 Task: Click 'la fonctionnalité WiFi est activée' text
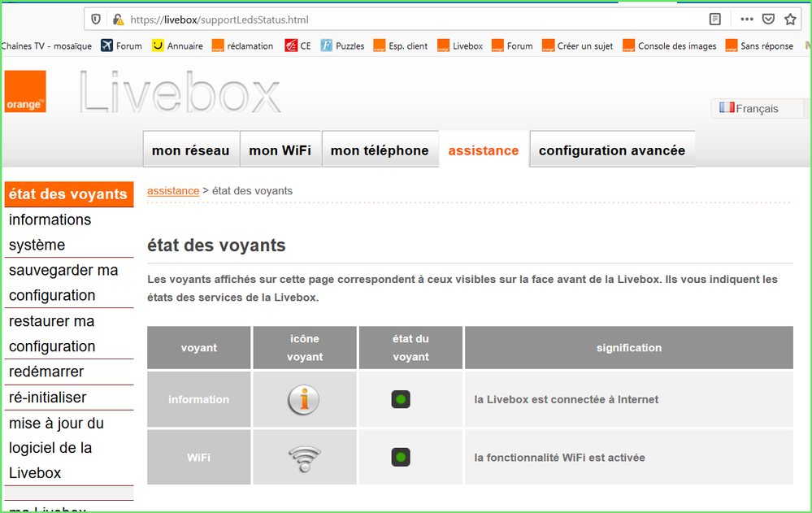click(x=559, y=458)
